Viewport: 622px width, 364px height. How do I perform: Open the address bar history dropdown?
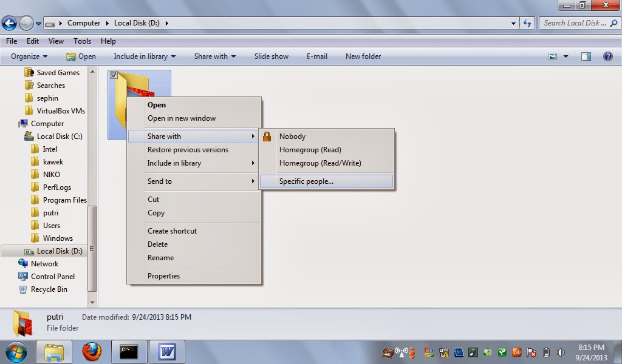513,24
